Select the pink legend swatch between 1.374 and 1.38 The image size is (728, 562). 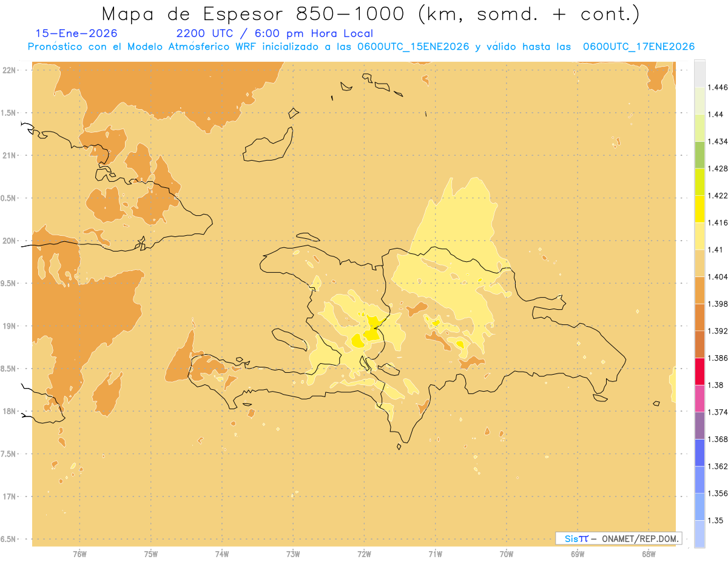pyautogui.click(x=699, y=398)
